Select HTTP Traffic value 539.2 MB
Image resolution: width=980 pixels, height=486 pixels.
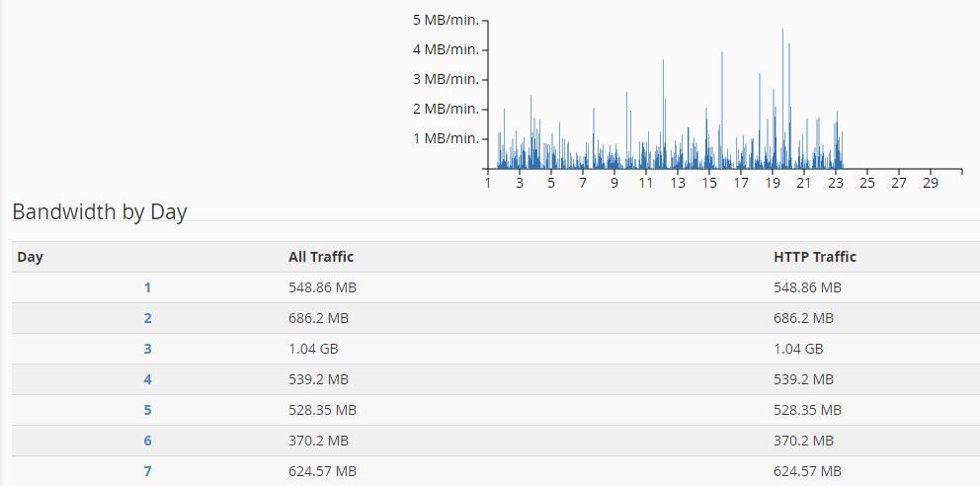[803, 379]
